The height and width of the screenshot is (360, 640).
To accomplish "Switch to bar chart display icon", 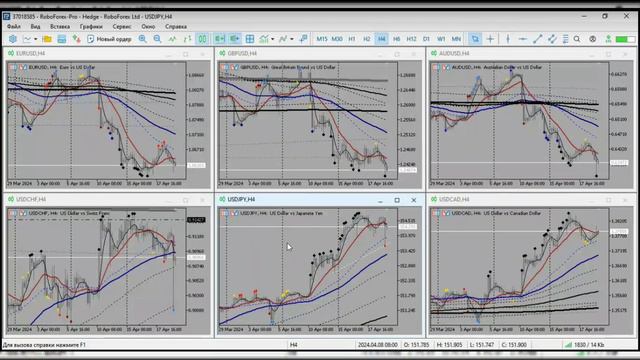I will (x=187, y=39).
